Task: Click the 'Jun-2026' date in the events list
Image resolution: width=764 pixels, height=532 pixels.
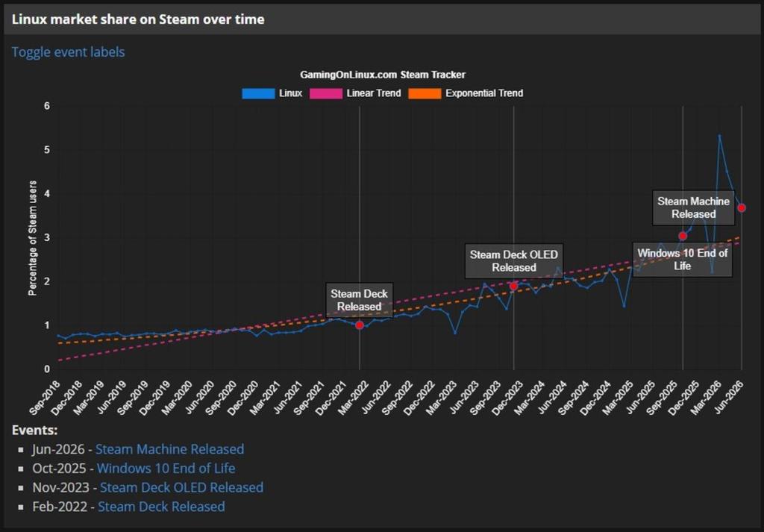Action: pos(58,449)
